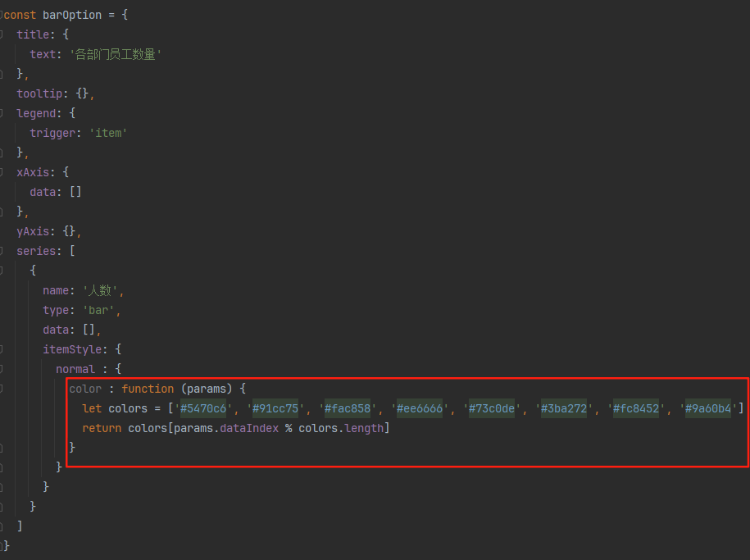750x560 pixels.
Task: Click the 'item' string value
Action: pyautogui.click(x=108, y=133)
